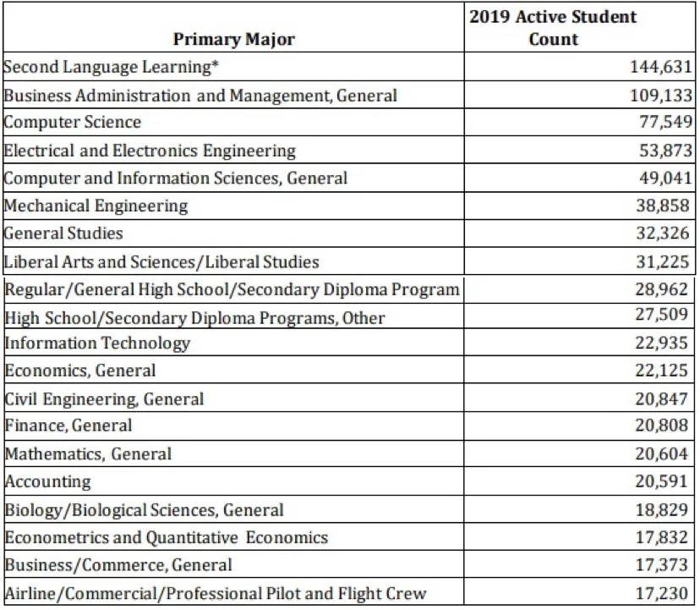Select the Airline Pilot and Flight Crew cell
700x610 pixels.
click(x=216, y=593)
